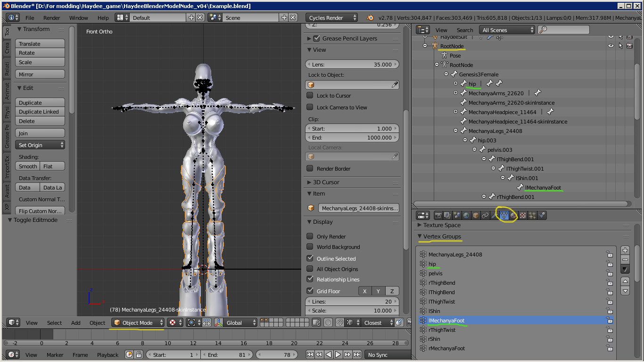Open the Render menu in header

(x=51, y=18)
